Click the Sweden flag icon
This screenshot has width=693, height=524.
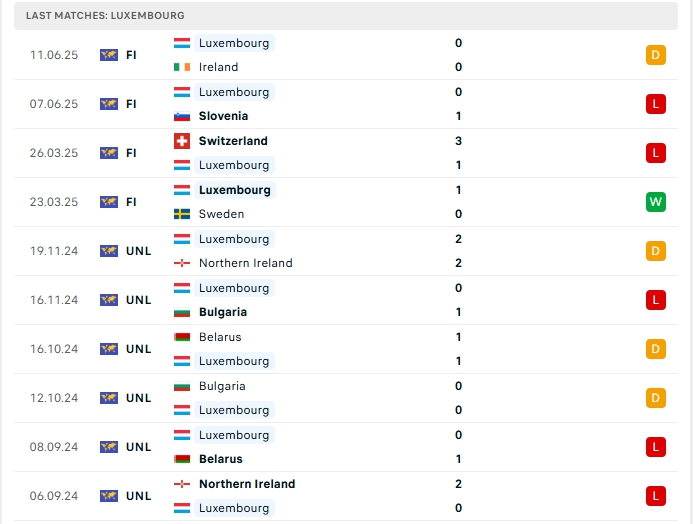click(182, 214)
